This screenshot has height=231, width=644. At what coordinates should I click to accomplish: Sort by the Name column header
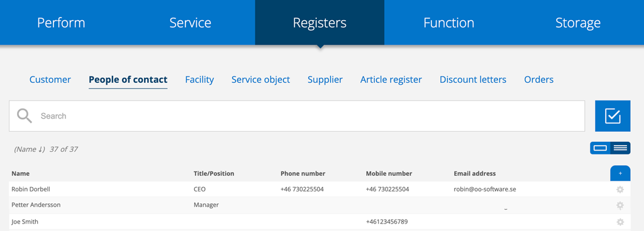coord(21,174)
